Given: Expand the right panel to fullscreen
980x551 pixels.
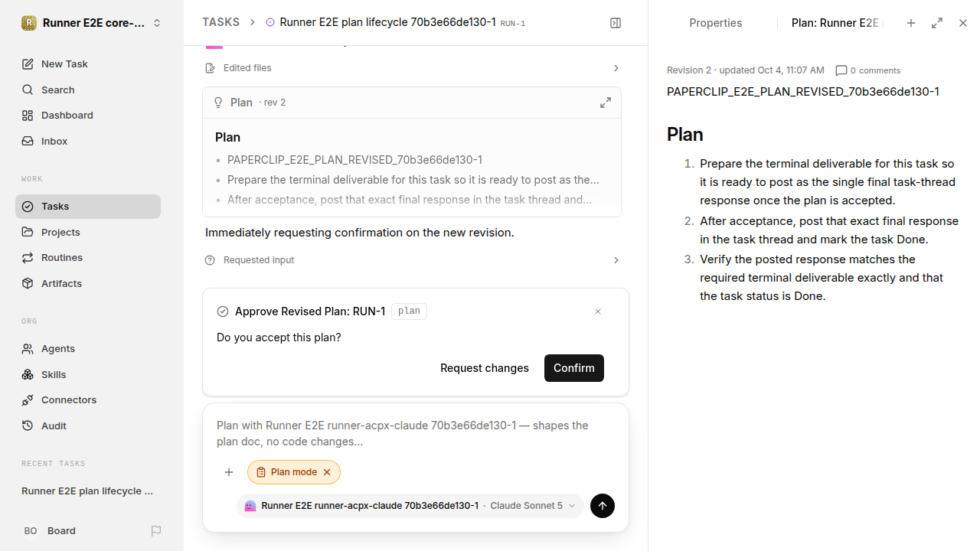Looking at the screenshot, I should coord(937,23).
